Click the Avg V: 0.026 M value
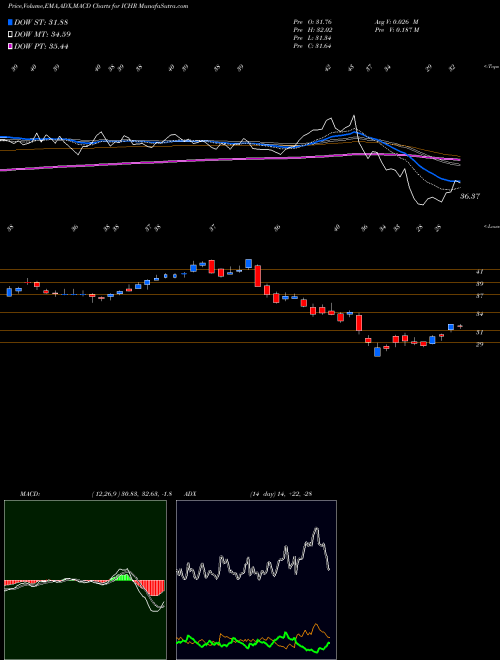The width and height of the screenshot is (500, 660). tap(396, 22)
